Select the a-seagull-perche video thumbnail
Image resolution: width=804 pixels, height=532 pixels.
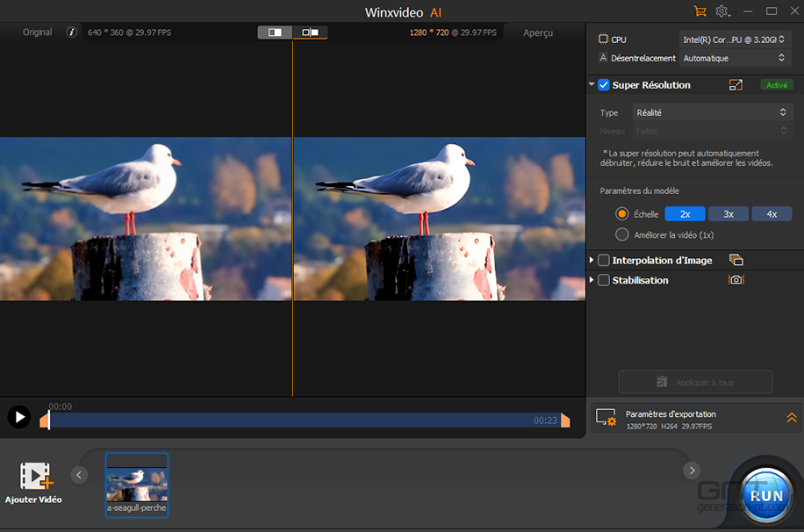137,485
